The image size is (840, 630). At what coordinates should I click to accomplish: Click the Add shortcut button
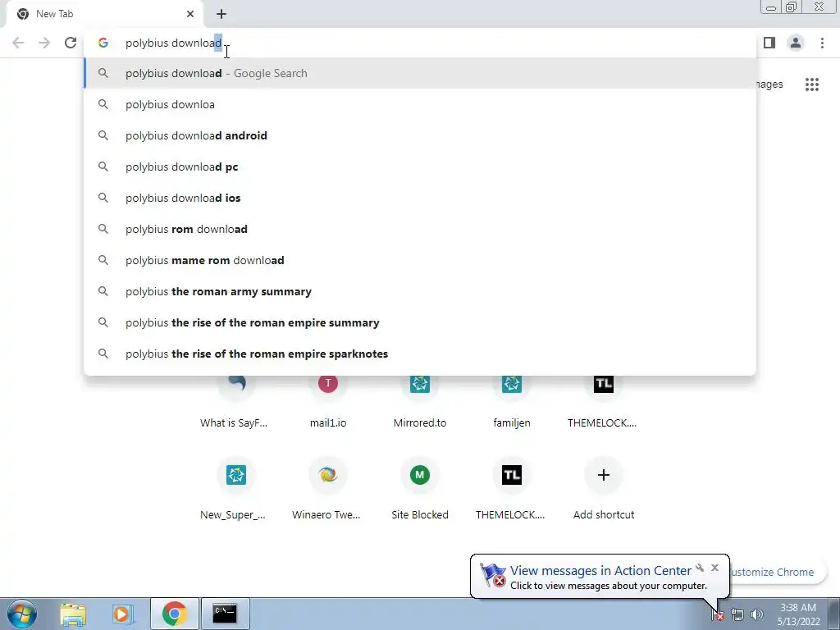click(603, 487)
